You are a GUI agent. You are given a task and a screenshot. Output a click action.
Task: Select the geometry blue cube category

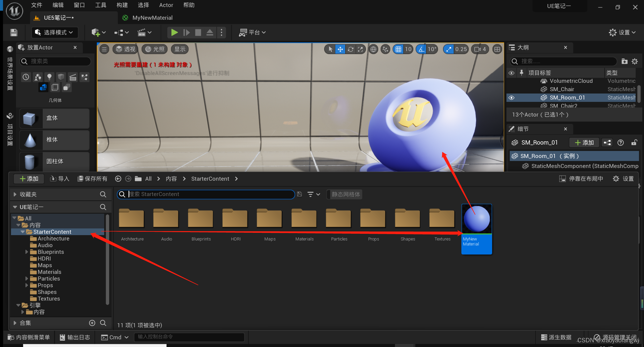tap(43, 88)
